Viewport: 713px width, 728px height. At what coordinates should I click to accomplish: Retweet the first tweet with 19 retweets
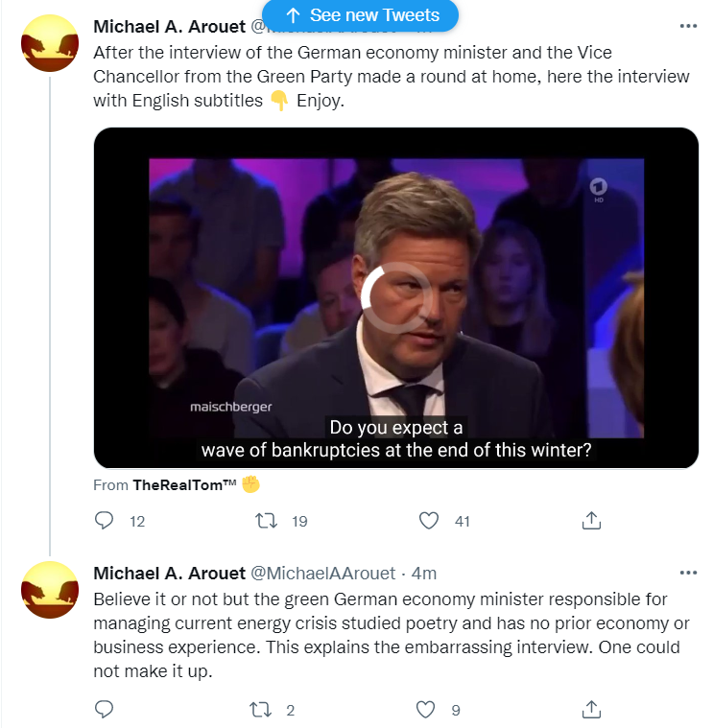tap(270, 521)
